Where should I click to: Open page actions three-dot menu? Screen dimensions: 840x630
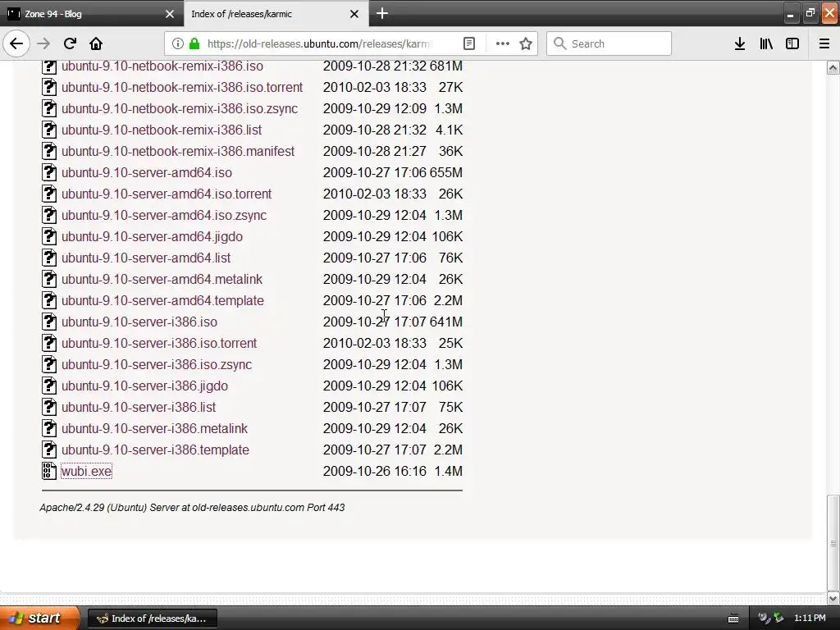coord(503,43)
